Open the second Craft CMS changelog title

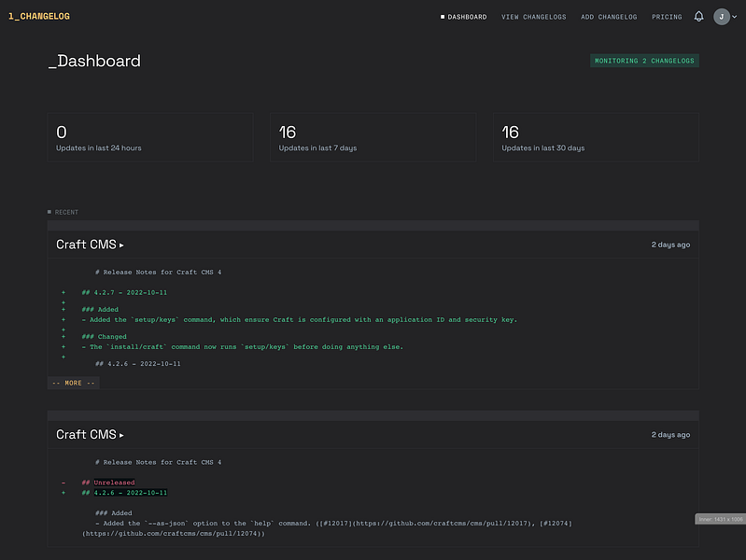90,434
